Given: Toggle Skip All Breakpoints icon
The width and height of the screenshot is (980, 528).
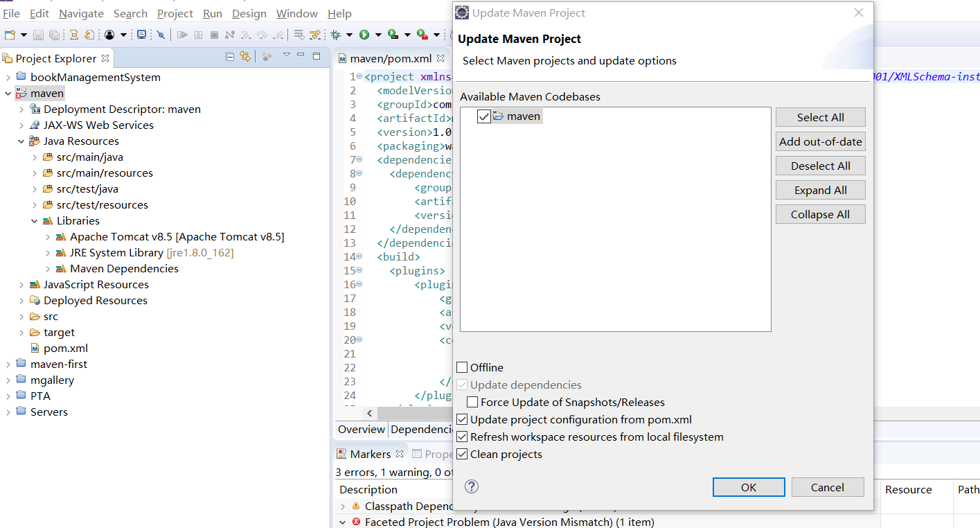Looking at the screenshot, I should [x=161, y=35].
